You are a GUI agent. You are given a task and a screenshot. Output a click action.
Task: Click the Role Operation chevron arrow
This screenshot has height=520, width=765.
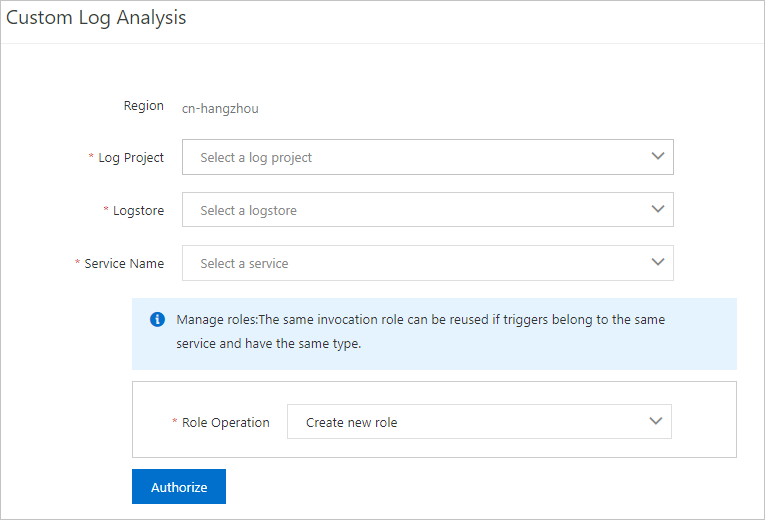pyautogui.click(x=656, y=422)
